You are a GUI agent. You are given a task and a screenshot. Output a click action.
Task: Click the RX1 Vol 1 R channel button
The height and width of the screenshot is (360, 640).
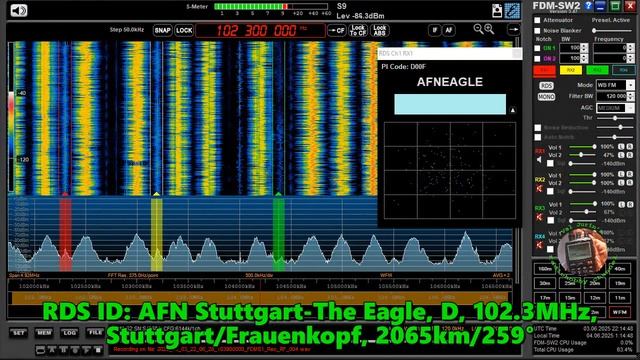tap(630, 147)
